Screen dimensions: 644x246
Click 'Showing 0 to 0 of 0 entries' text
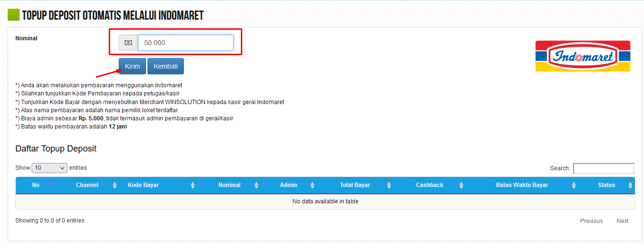(x=50, y=221)
